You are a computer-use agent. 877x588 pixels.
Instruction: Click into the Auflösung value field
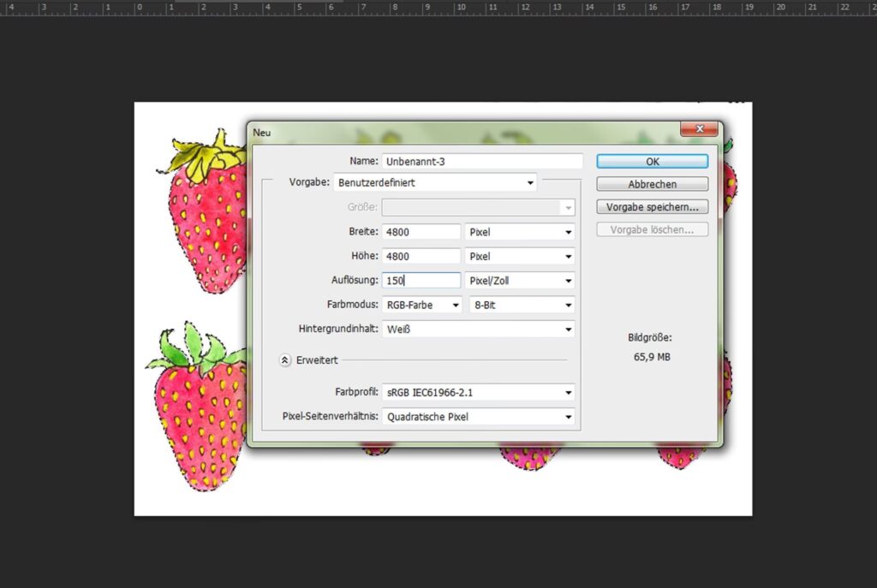421,280
